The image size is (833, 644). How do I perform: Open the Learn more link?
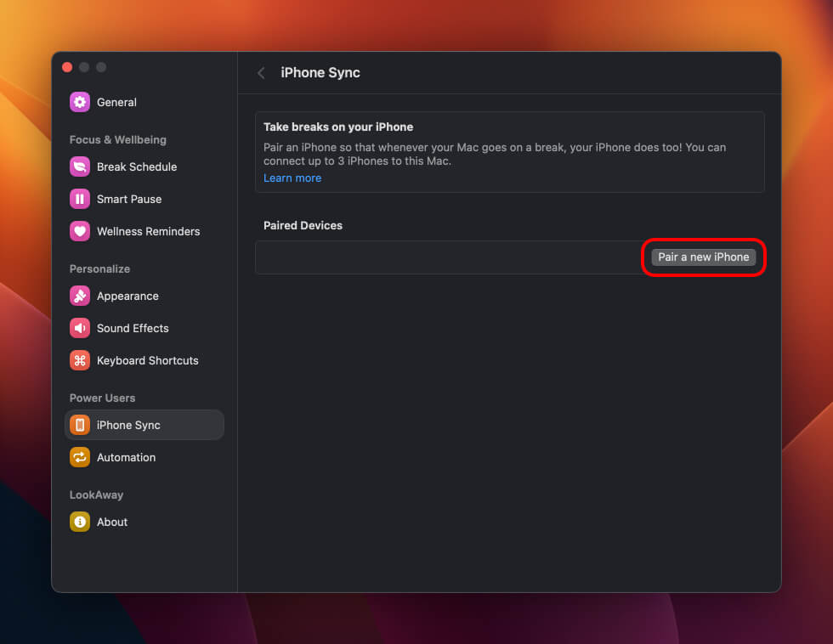coord(292,178)
